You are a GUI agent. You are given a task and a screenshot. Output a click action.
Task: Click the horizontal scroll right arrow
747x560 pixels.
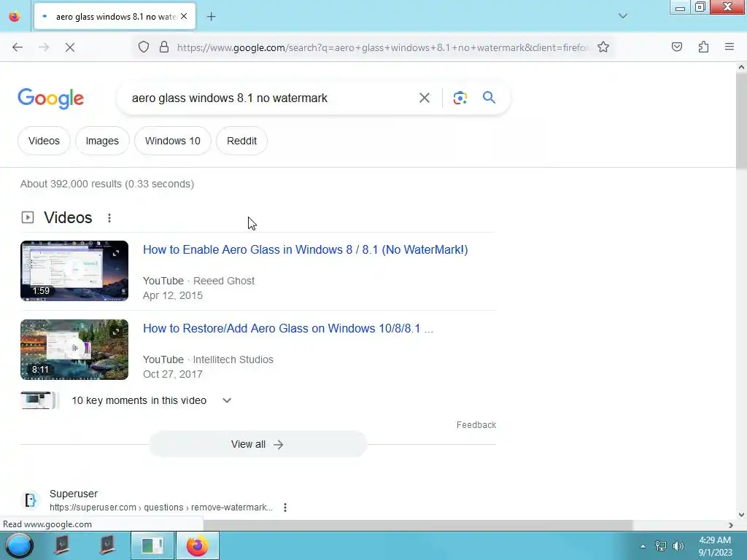(x=730, y=525)
